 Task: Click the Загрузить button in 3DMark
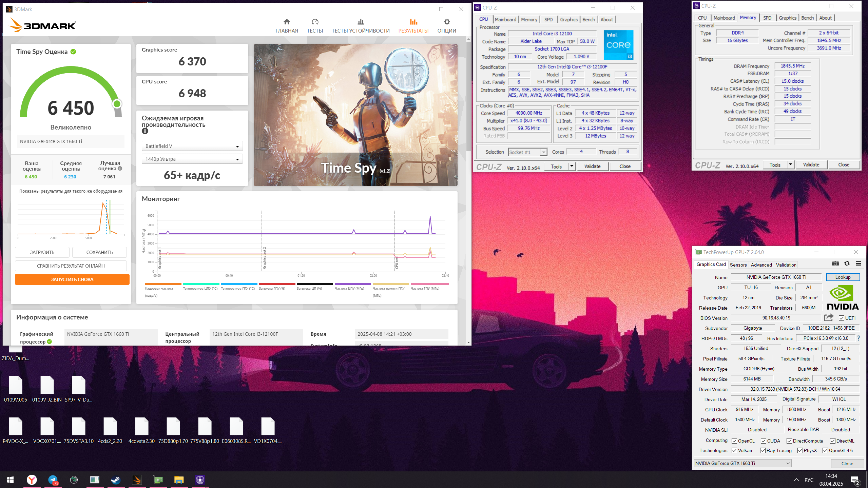tap(42, 252)
